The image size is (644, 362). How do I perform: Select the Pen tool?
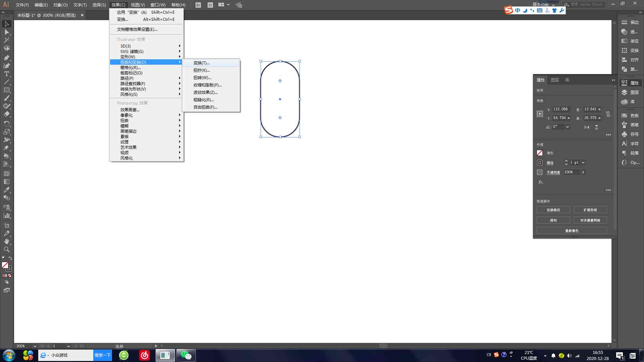6,58
